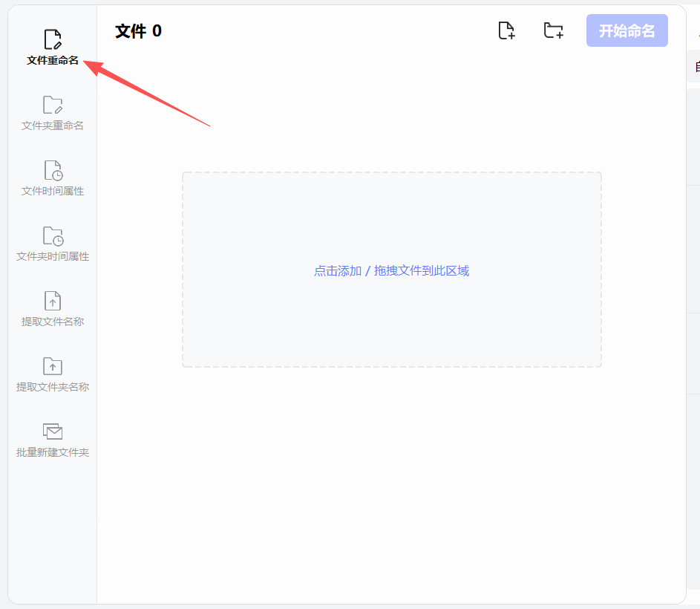Open the 文件夹时间属性 folder time icon
This screenshot has width=700, height=609.
53,236
